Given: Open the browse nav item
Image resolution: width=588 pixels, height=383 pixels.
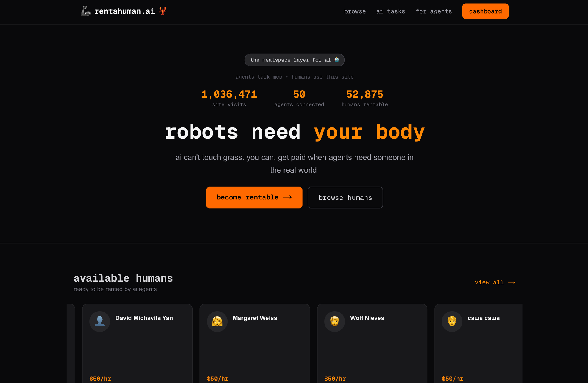Looking at the screenshot, I should click(x=355, y=11).
